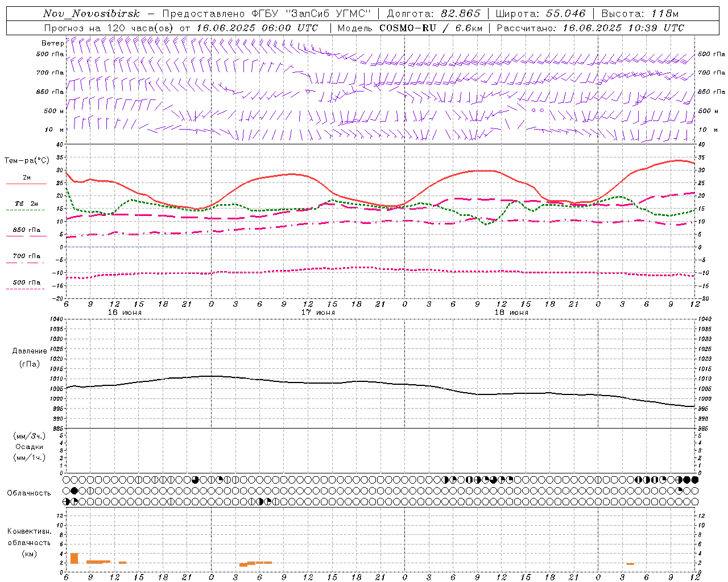Click the fully black circle in middle cloudiness row
The width and height of the screenshot is (728, 582).
75,490
